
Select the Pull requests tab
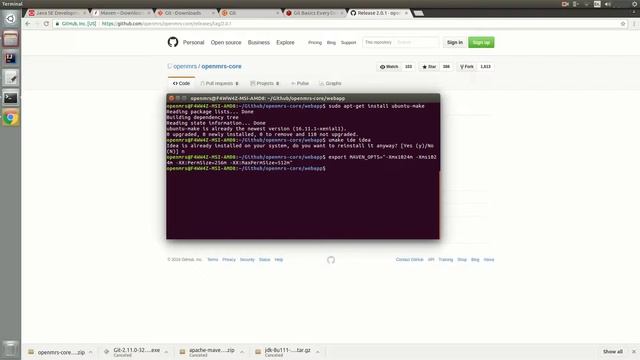coord(219,83)
